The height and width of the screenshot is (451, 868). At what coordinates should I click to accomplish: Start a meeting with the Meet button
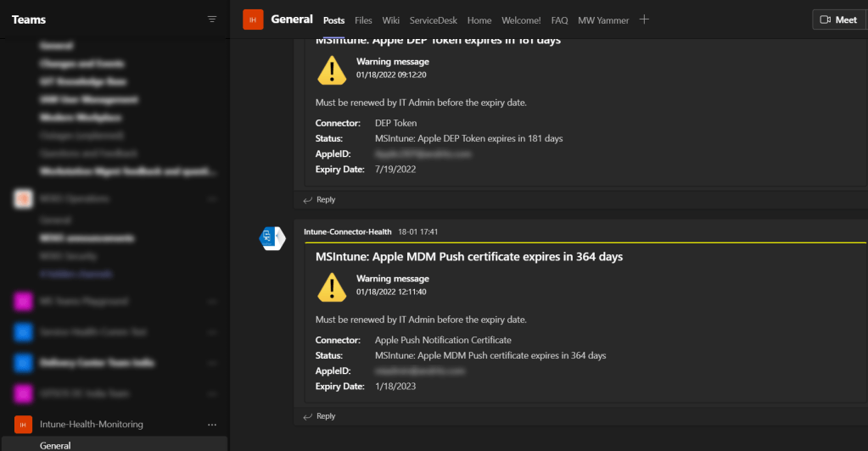tap(838, 19)
